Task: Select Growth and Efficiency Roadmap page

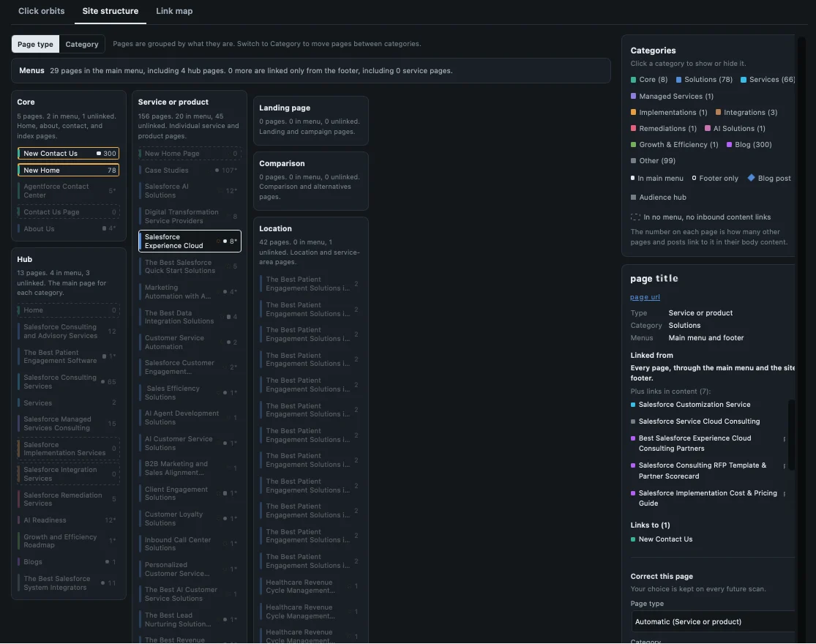Action: pyautogui.click(x=68, y=541)
